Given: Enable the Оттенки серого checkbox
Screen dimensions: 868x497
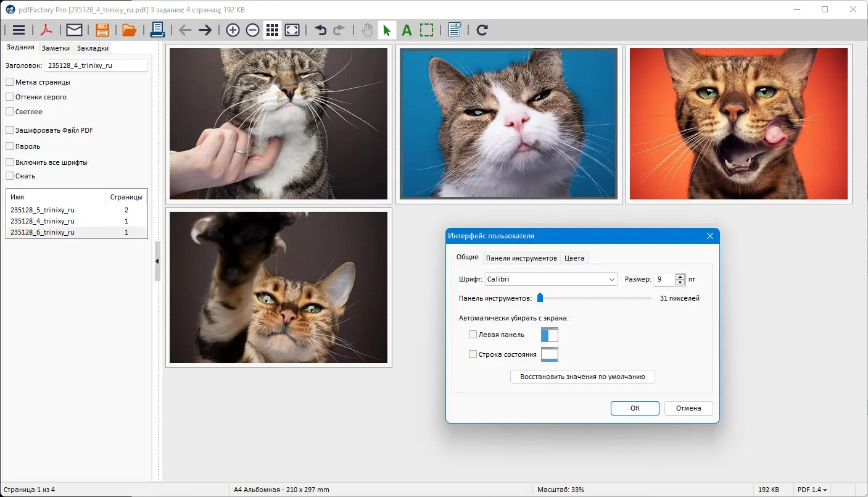Looking at the screenshot, I should coord(9,97).
